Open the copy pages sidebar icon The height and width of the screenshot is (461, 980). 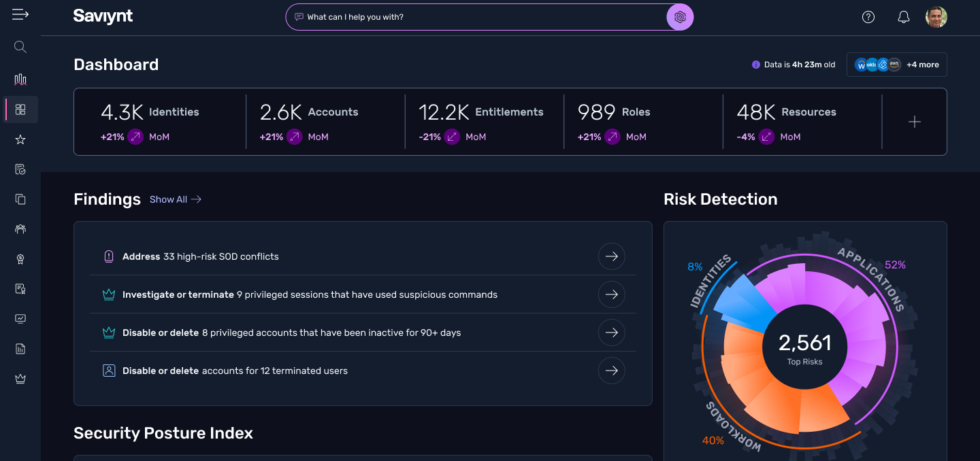pos(20,199)
